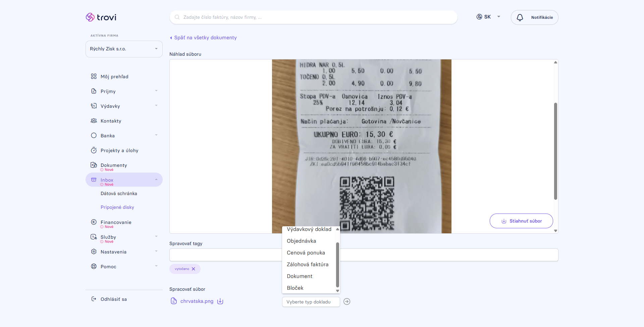Click the Môj prehľad dashboard icon
644x327 pixels.
(94, 77)
